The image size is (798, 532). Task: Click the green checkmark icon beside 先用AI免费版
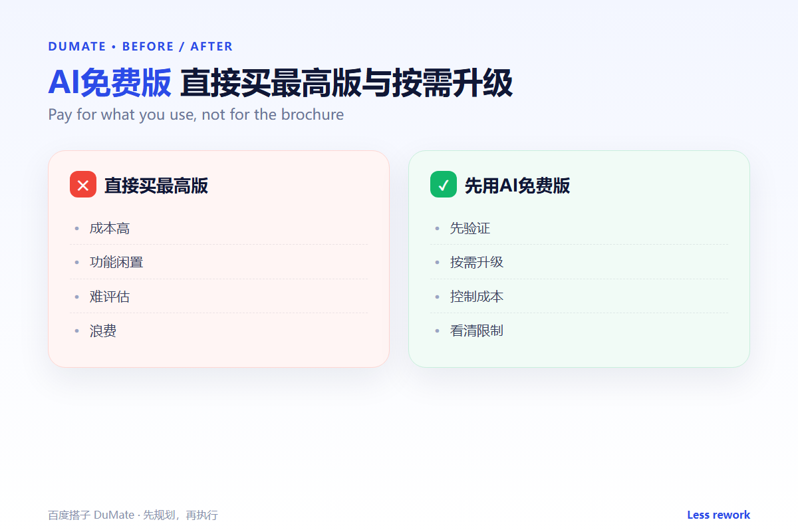click(444, 184)
